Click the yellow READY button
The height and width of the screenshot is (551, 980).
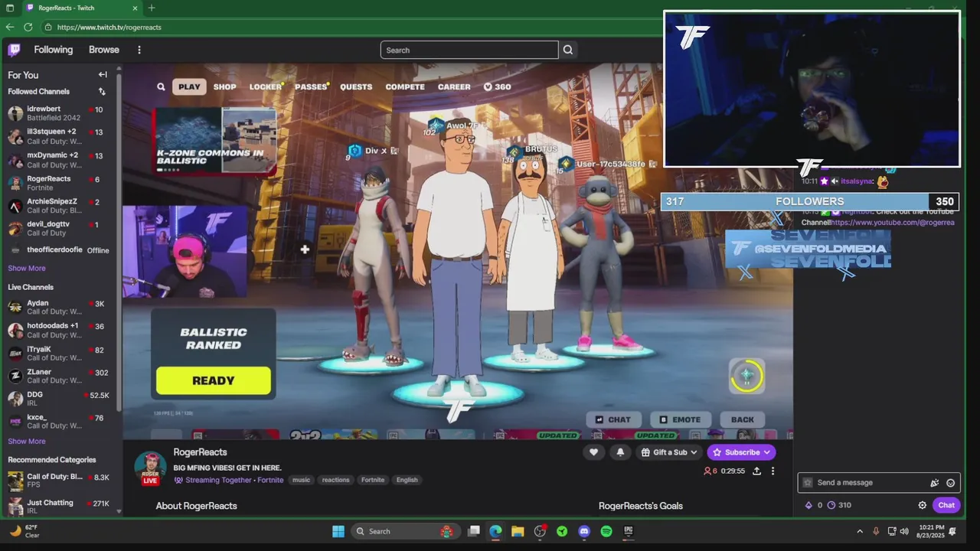tap(214, 380)
